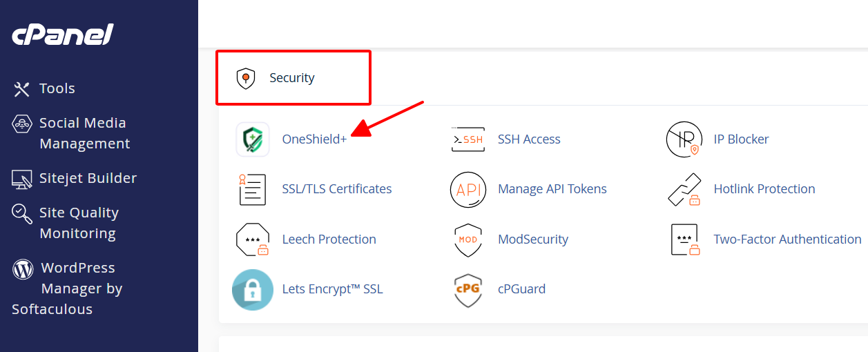Click the SSH Access terminal icon
The width and height of the screenshot is (868, 352).
467,139
